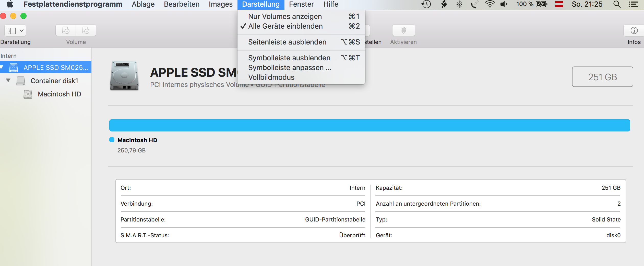Click the 251 GB capacity box
This screenshot has height=266, width=644.
pos(602,77)
